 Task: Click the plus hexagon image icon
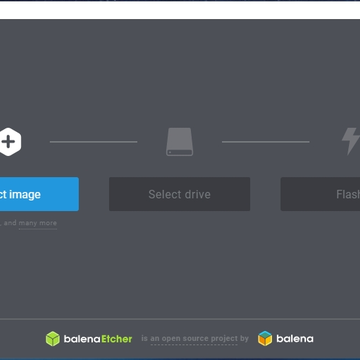[10, 142]
